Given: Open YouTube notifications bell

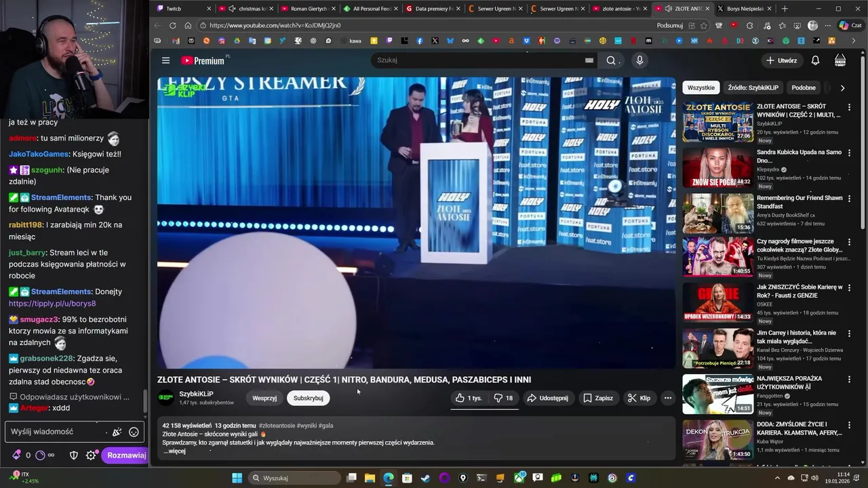Looking at the screenshot, I should 815,60.
